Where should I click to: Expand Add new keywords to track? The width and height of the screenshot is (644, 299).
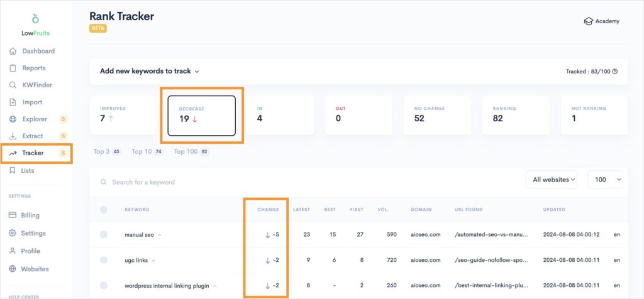[x=150, y=71]
